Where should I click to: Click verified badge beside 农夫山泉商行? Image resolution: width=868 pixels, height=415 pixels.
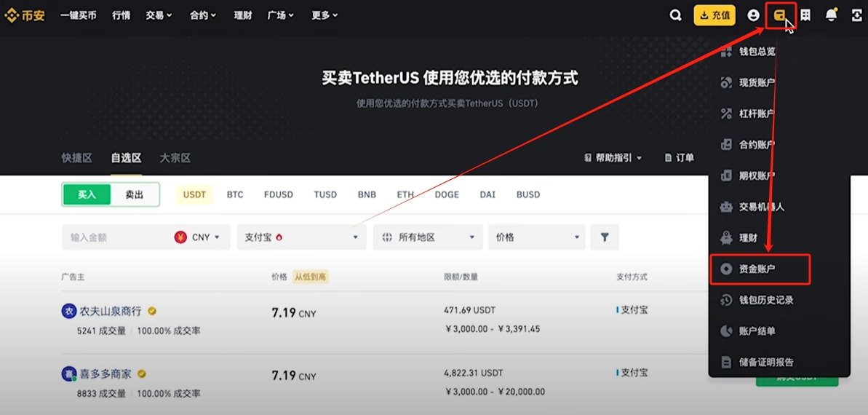152,312
